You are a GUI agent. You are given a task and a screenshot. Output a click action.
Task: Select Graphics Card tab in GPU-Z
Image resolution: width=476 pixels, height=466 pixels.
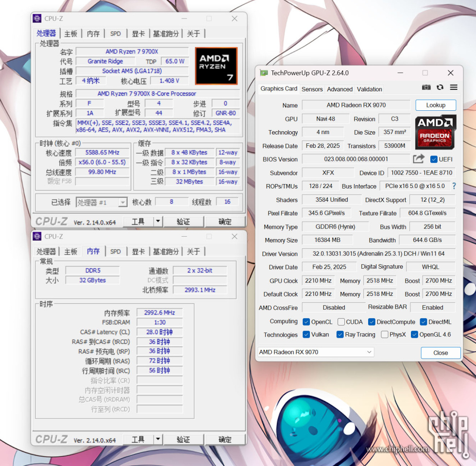[x=279, y=88]
